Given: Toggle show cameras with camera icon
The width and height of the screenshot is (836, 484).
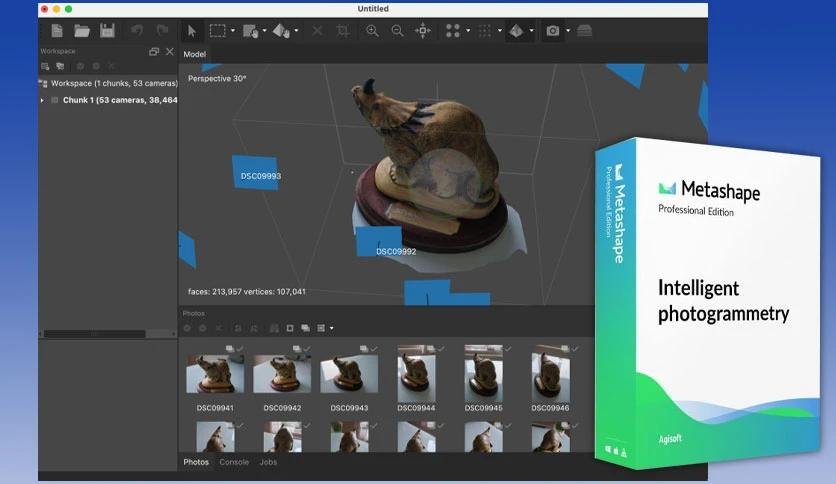Looking at the screenshot, I should tap(552, 31).
